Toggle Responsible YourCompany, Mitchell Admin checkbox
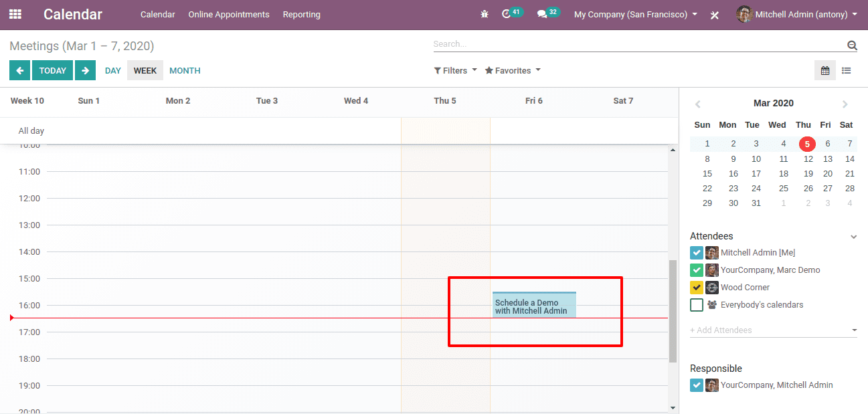Viewport: 868px width, 414px height. coord(697,385)
